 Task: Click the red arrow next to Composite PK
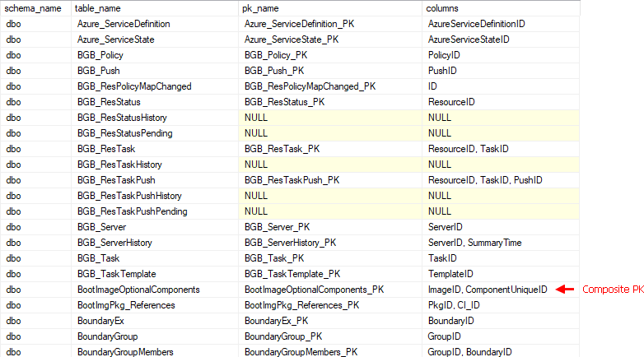coord(565,290)
